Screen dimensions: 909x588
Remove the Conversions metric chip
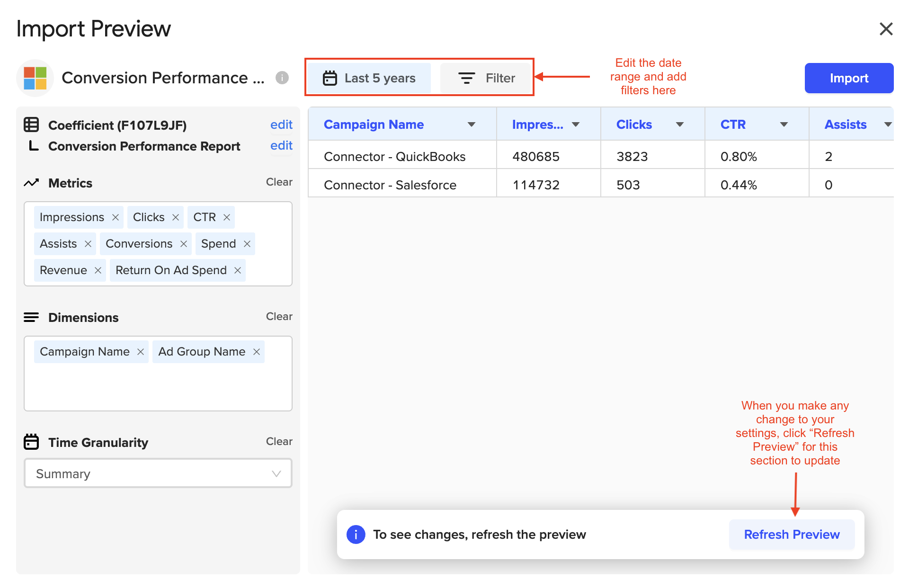(x=184, y=244)
